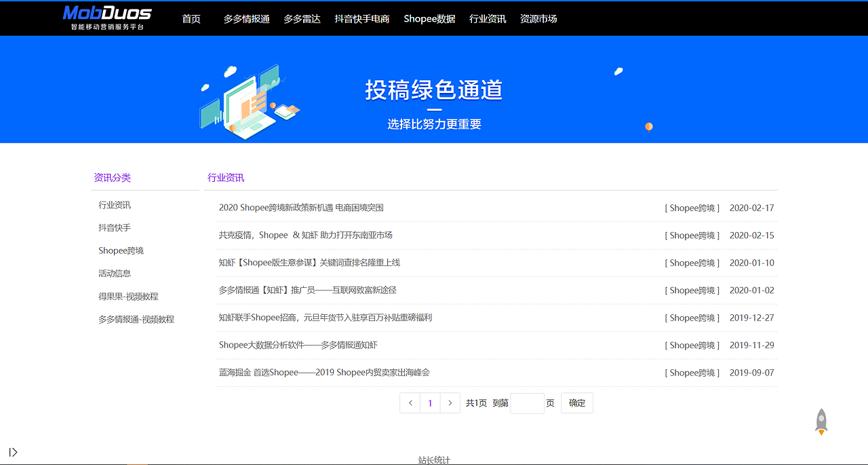This screenshot has height=465, width=868.
Task: Click the rocket back-to-top icon
Action: click(x=821, y=421)
